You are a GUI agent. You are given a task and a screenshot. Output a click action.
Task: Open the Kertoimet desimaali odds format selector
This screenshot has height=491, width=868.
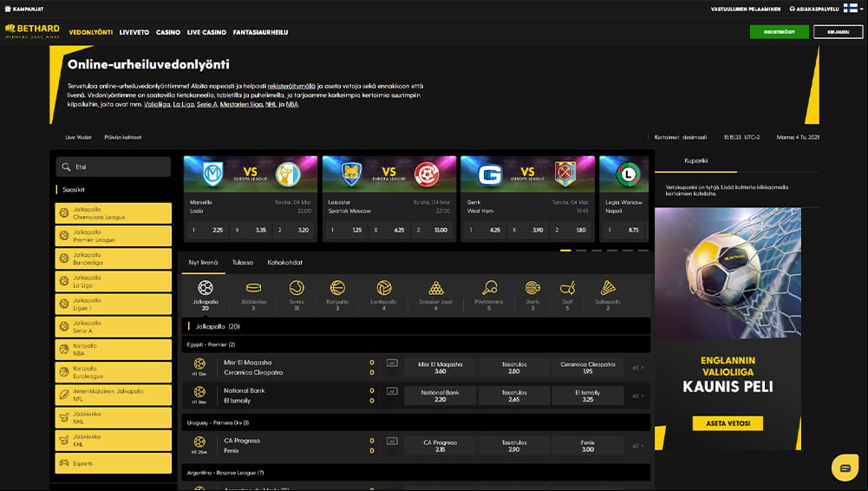point(681,137)
